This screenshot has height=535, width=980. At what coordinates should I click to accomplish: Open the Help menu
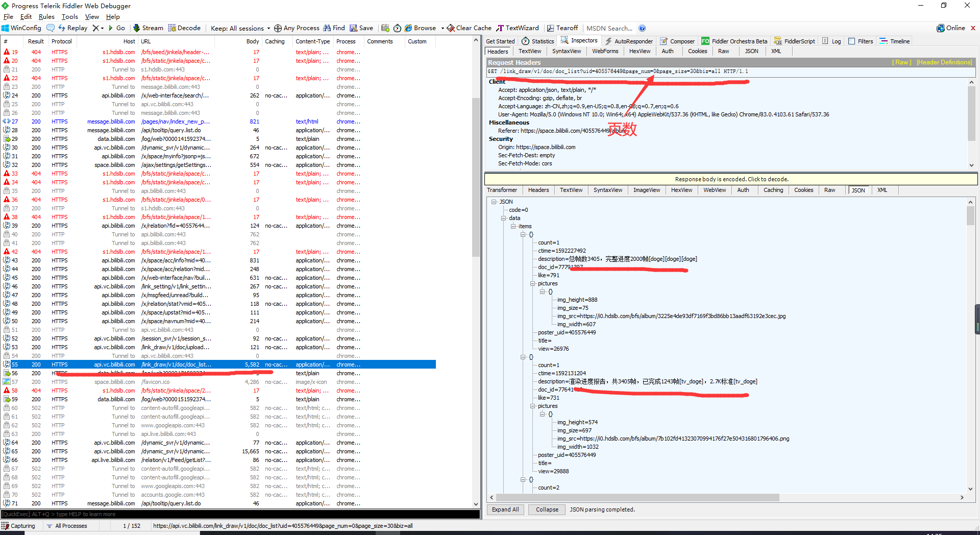[x=113, y=17]
